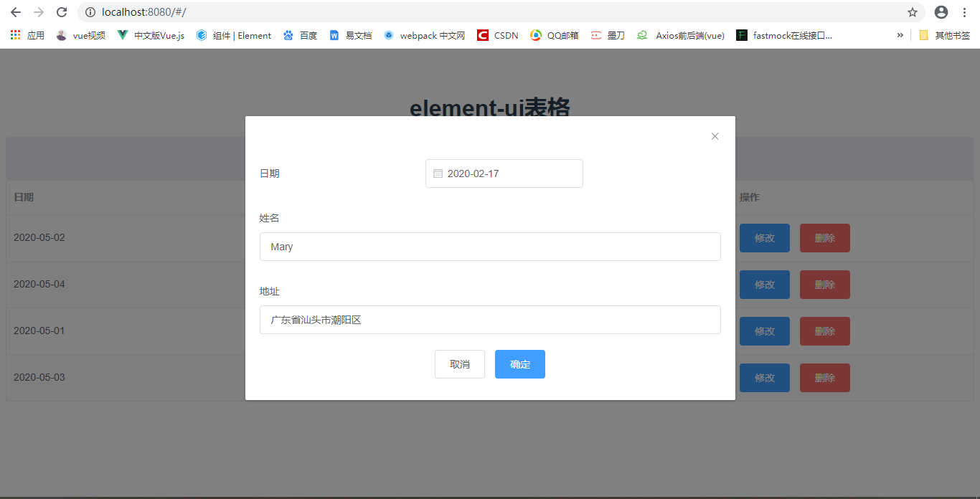This screenshot has height=499, width=980.
Task: Click the webpack 中文网 bookmark icon
Action: (388, 34)
